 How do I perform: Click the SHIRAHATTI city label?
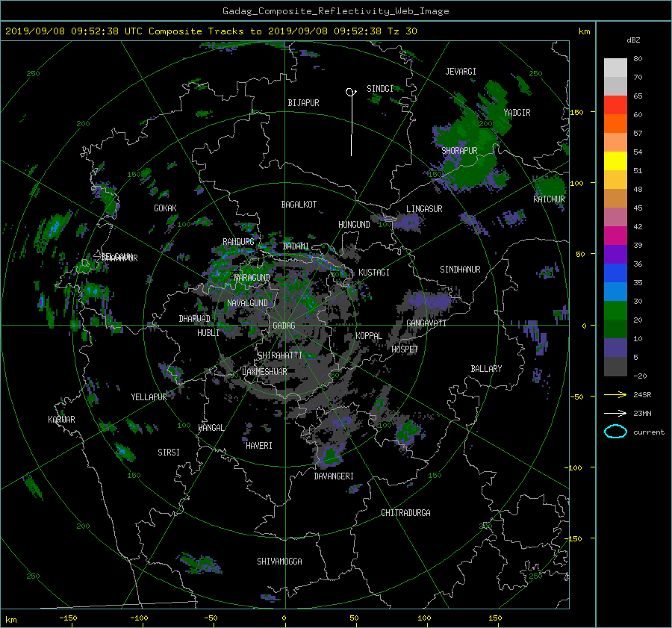point(280,355)
